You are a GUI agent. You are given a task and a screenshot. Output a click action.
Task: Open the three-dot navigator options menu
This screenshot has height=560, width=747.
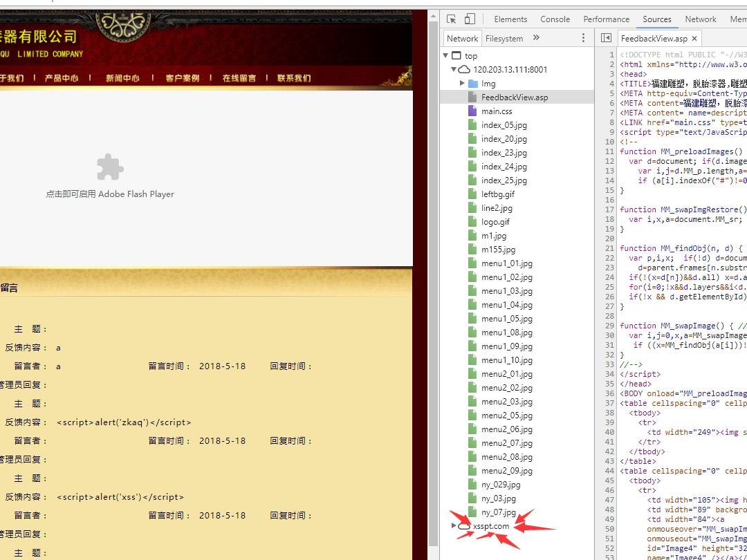pos(583,38)
